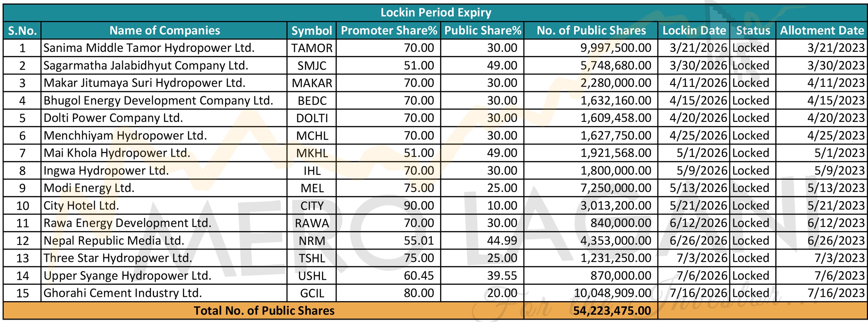Click the "Allotment Date" column header
Image resolution: width=868 pixels, height=322 pixels.
pos(822,31)
